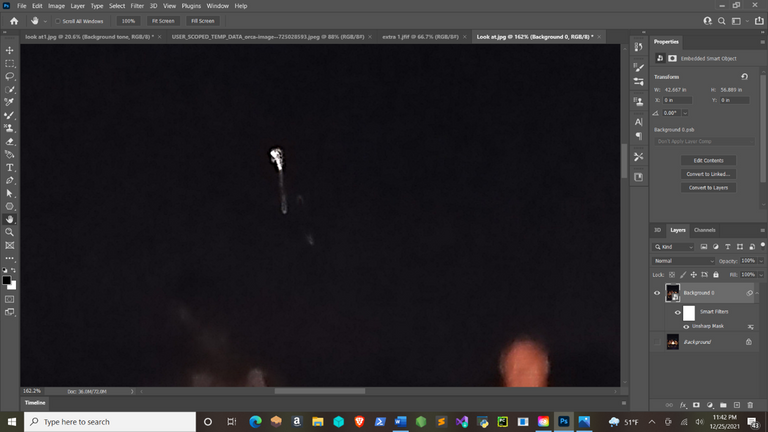Open the Kind filter dropdown
This screenshot has height=432, width=768.
click(x=674, y=247)
